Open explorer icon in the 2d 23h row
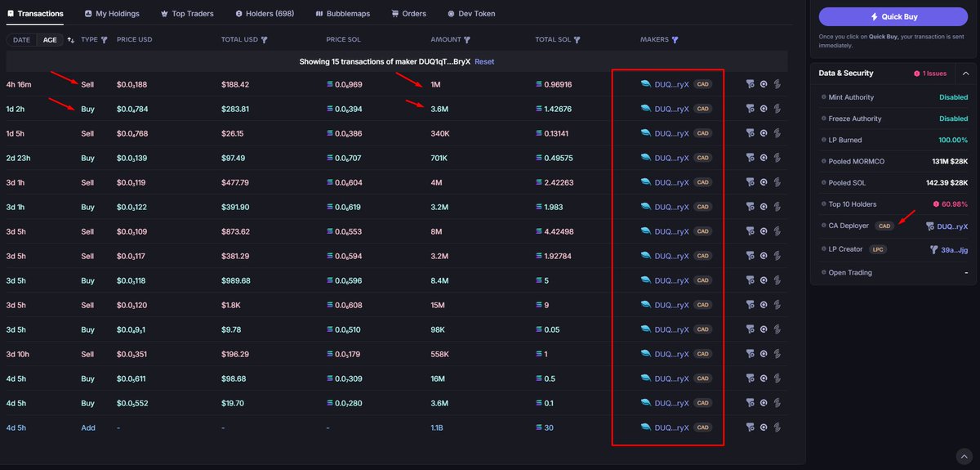The width and height of the screenshot is (980, 470). pos(777,158)
